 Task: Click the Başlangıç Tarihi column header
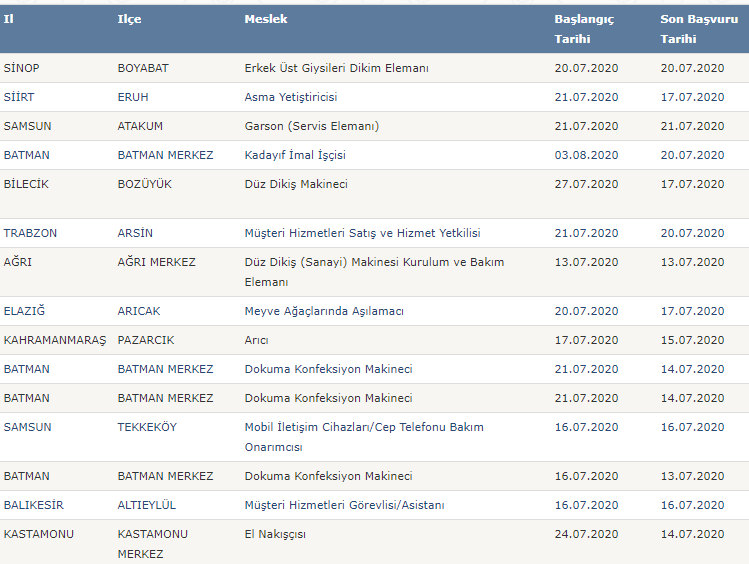point(584,29)
